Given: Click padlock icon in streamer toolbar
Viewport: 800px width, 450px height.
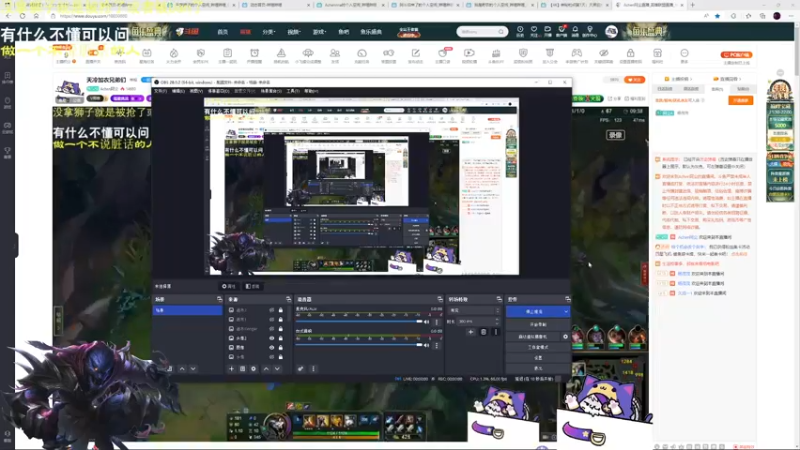Looking at the screenshot, I should click(631, 53).
